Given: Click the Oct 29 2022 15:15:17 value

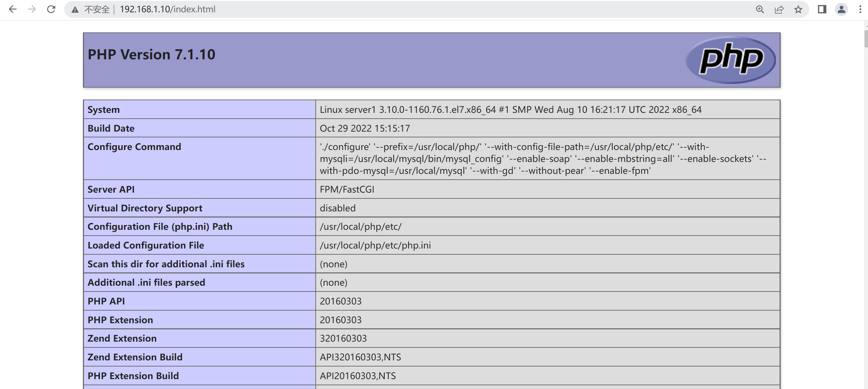Looking at the screenshot, I should tap(365, 128).
